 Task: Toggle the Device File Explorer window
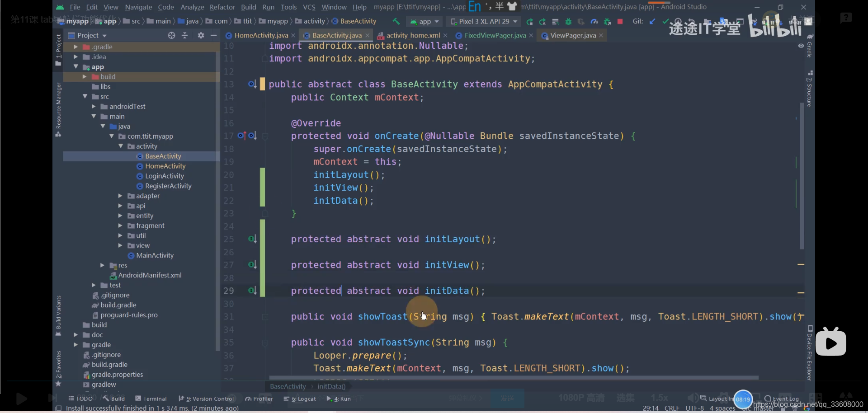click(810, 353)
